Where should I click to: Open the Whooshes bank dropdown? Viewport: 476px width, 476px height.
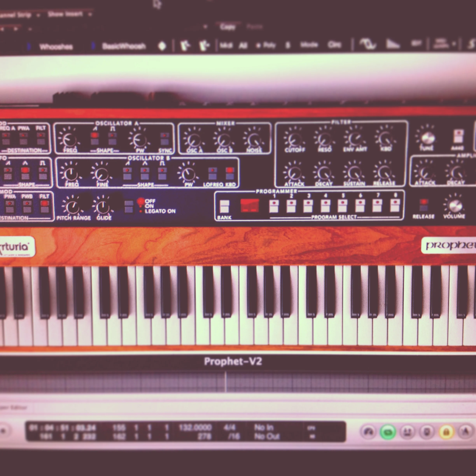(x=56, y=46)
